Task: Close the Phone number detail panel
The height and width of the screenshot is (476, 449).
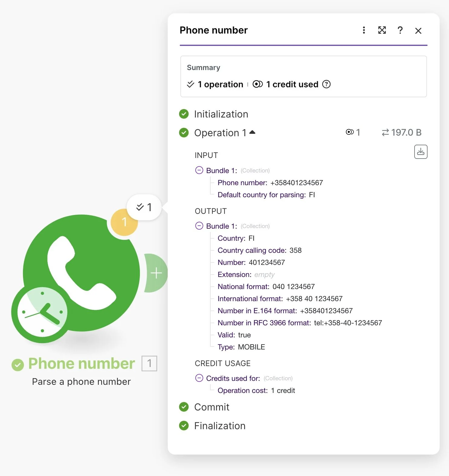Action: (418, 31)
